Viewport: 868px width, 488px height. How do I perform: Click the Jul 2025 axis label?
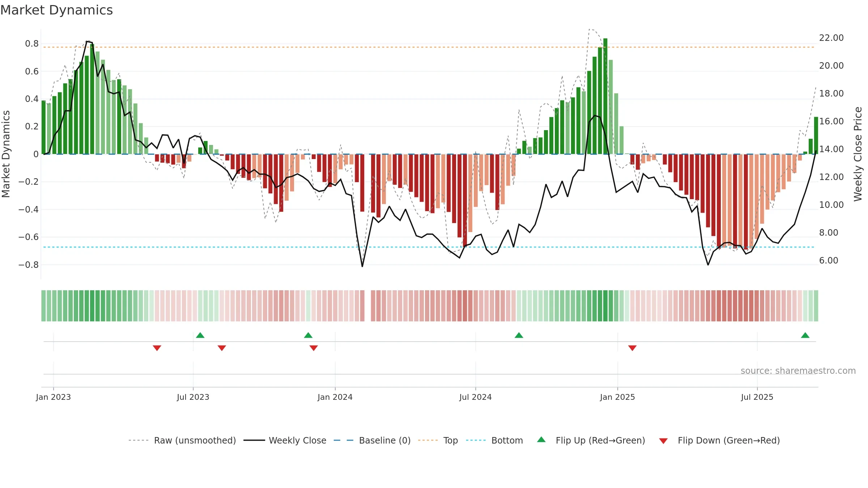[x=757, y=397]
